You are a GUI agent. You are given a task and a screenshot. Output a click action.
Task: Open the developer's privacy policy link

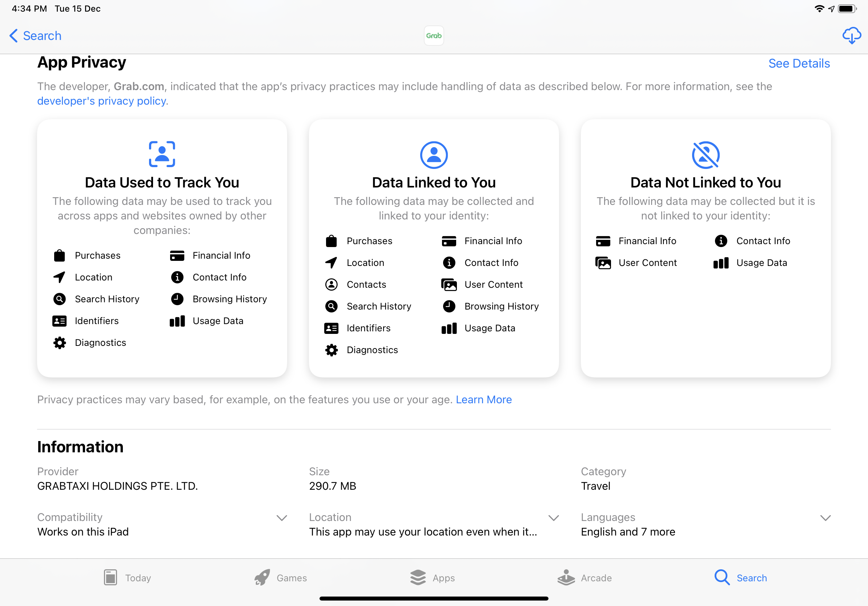click(102, 101)
